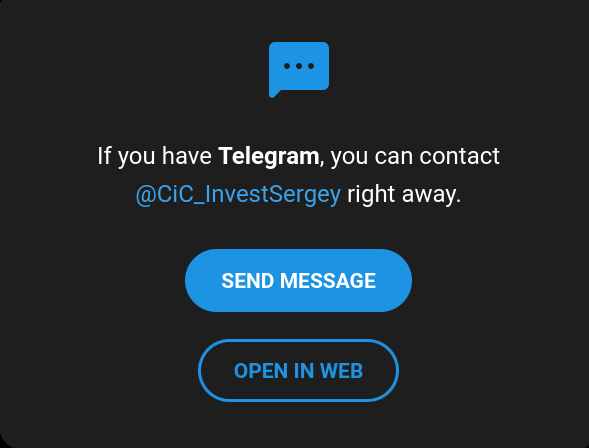The image size is (589, 448).
Task: Open the @CiC_InvestSergey profile link
Action: (238, 195)
